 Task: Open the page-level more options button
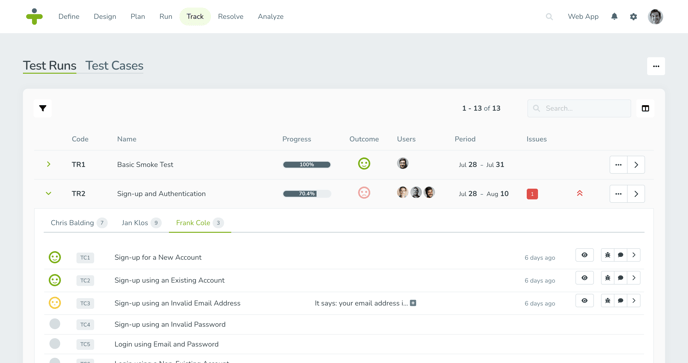(x=656, y=66)
